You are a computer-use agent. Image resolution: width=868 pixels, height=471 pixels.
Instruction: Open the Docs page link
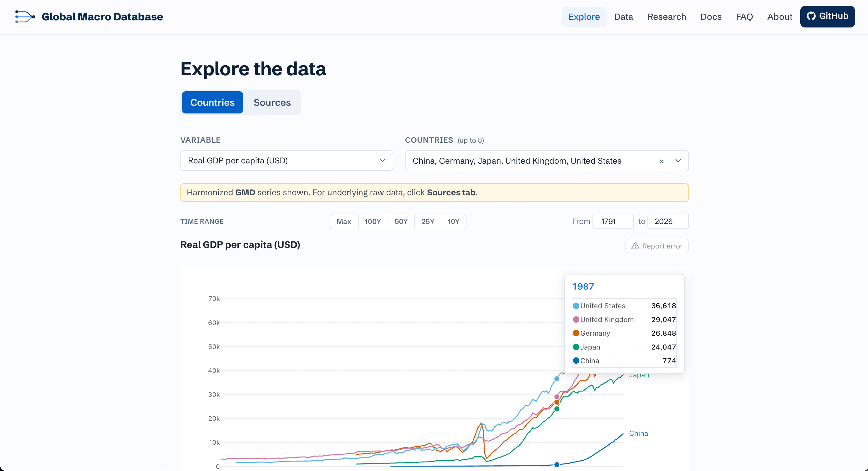pos(711,17)
